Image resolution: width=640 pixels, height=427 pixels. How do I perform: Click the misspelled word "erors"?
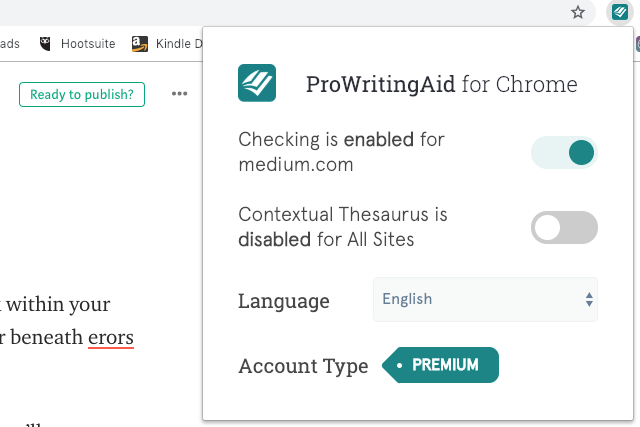111,337
